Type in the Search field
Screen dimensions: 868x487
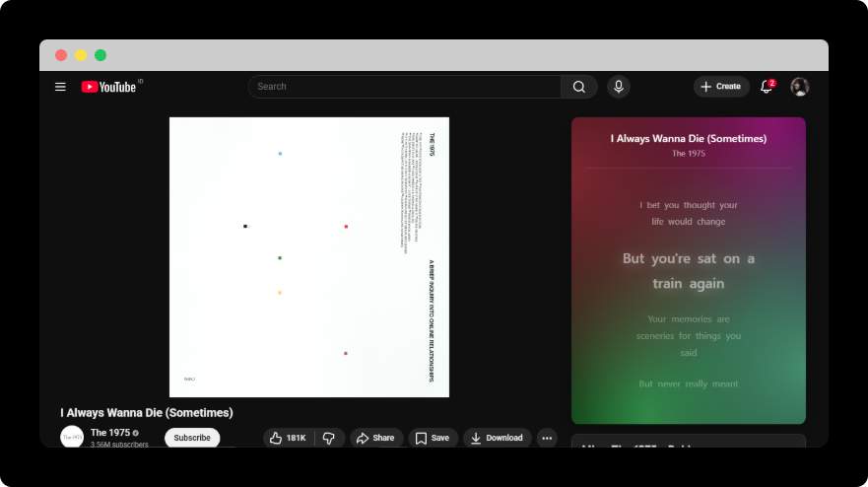pos(404,87)
